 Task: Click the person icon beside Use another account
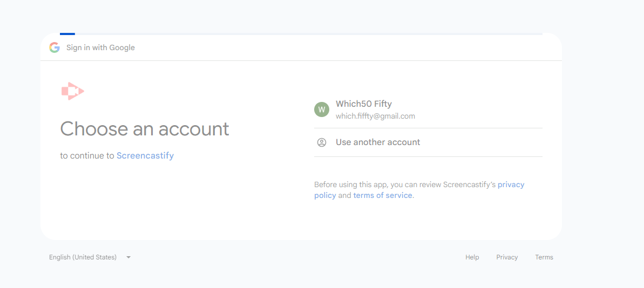click(322, 142)
